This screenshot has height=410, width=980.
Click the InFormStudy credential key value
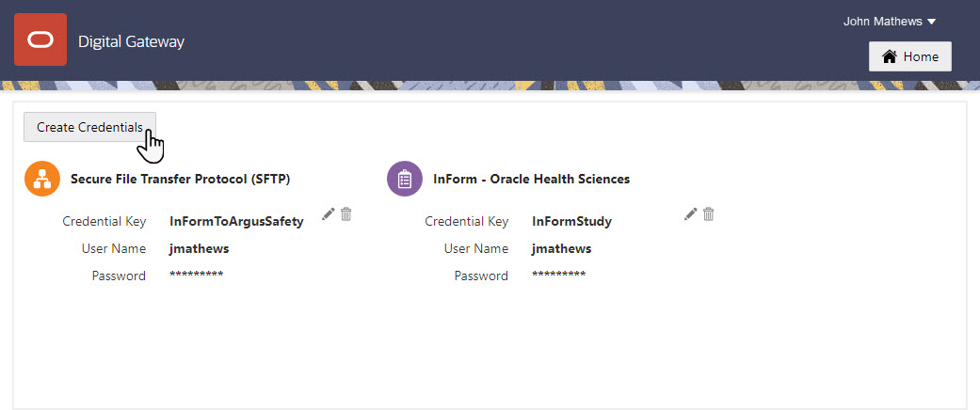click(571, 222)
